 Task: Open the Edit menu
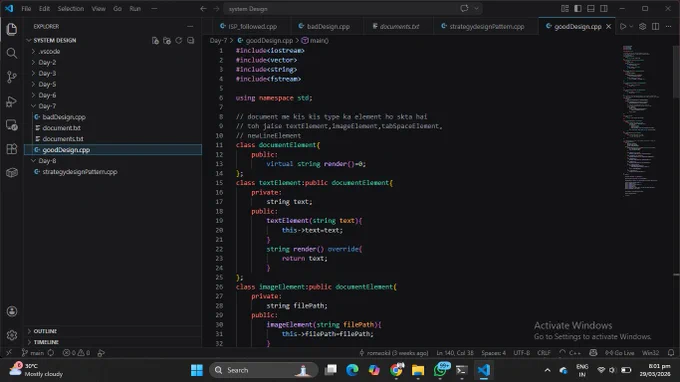(44, 9)
